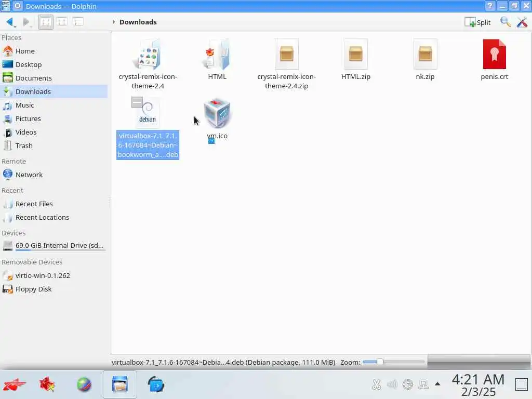Viewport: 532px width, 399px height.
Task: Open the blue KDE Connect-style taskbar app
Action: (x=156, y=385)
